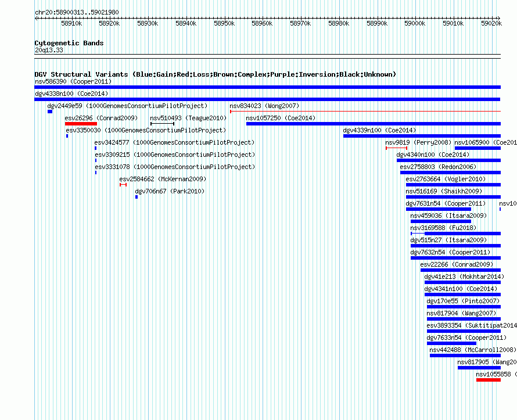The height and width of the screenshot is (420, 517).
Task: Click the 59000k ruler position
Action: tap(415, 23)
